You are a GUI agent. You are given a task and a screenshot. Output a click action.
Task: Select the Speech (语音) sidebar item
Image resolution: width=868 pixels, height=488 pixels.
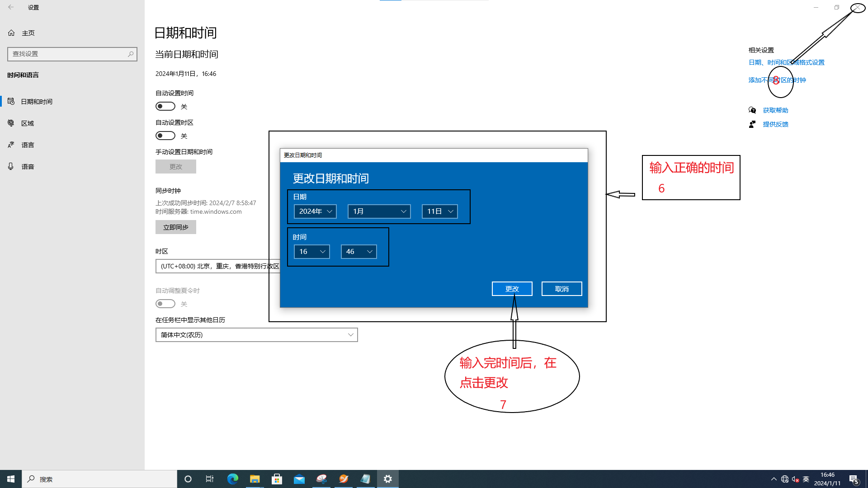click(x=28, y=167)
